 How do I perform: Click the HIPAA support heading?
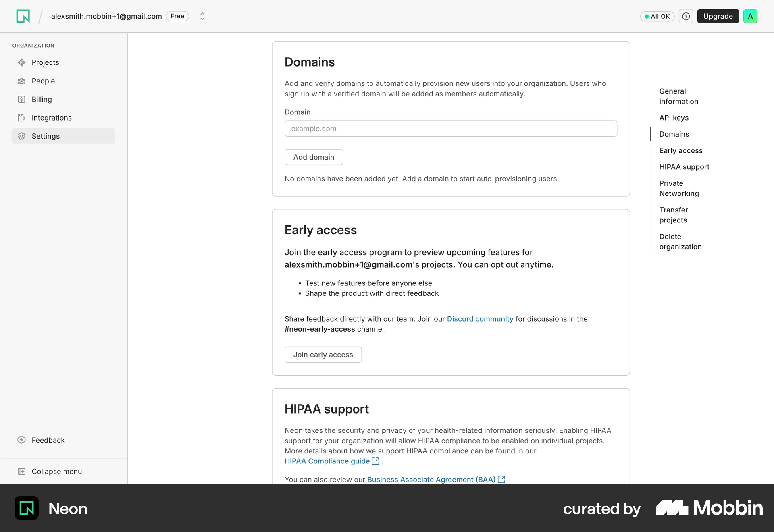click(327, 409)
